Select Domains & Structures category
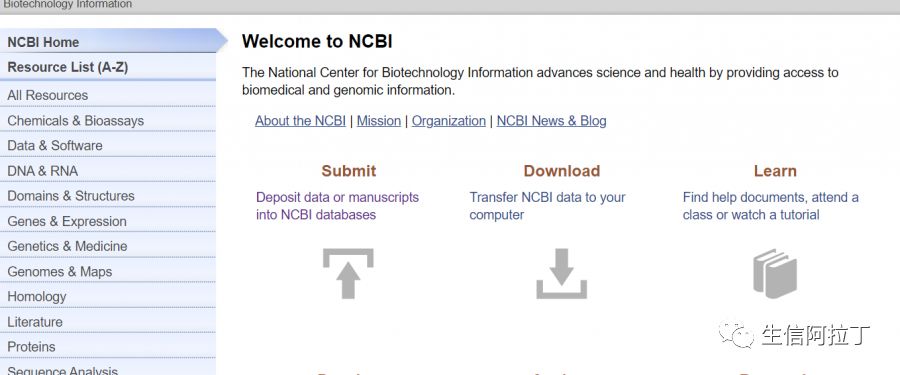900x375 pixels. 108,196
